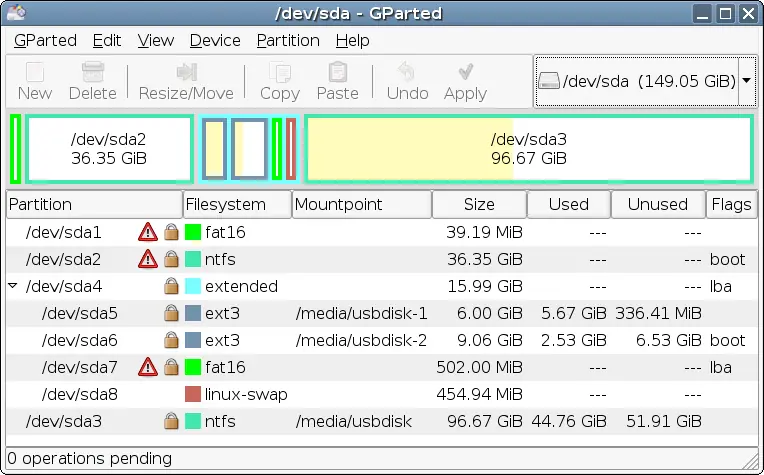This screenshot has height=475, width=764.
Task: Open the Partition menu
Action: [288, 40]
